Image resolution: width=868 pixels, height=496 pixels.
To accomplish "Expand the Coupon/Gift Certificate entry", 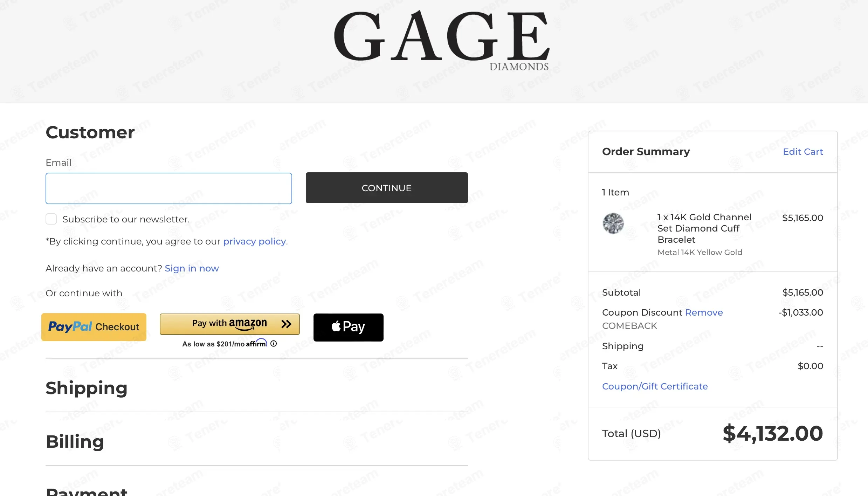I will [x=655, y=386].
